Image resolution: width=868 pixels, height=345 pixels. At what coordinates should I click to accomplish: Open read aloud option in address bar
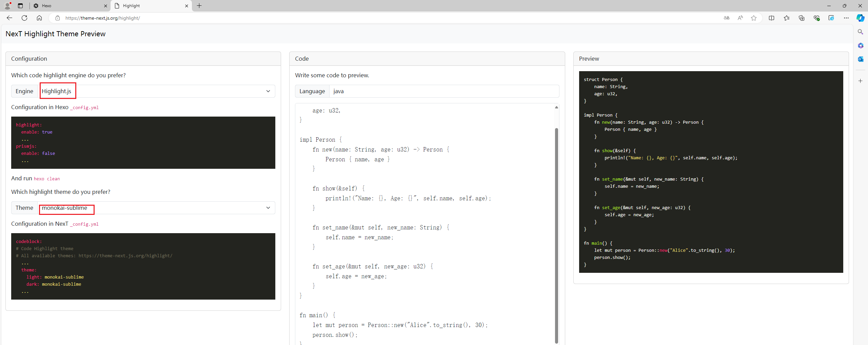point(740,18)
